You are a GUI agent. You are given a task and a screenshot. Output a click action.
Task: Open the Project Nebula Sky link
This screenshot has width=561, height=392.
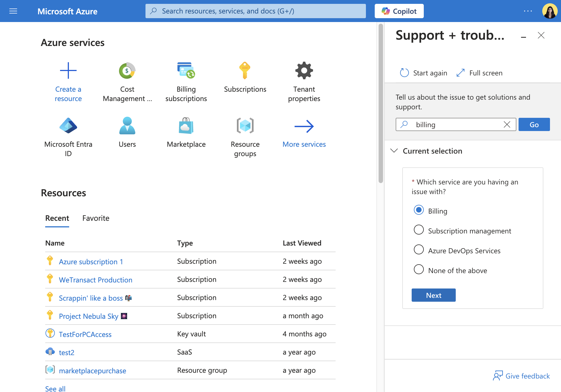click(93, 316)
